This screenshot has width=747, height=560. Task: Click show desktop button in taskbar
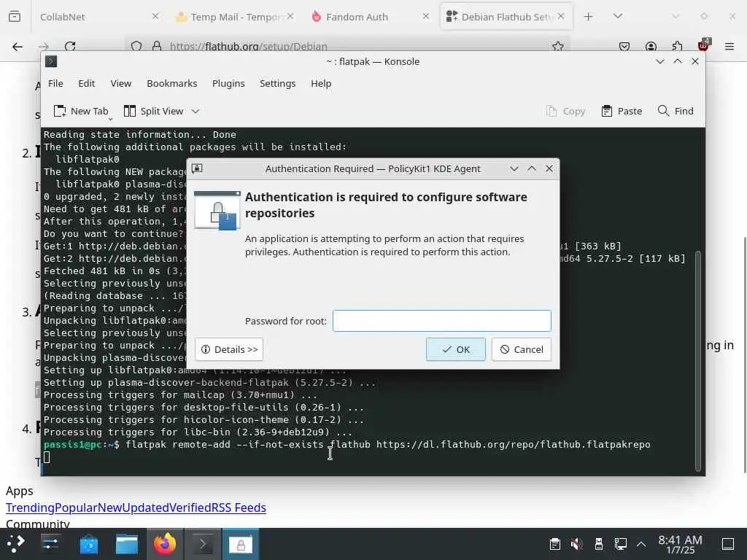click(728, 543)
